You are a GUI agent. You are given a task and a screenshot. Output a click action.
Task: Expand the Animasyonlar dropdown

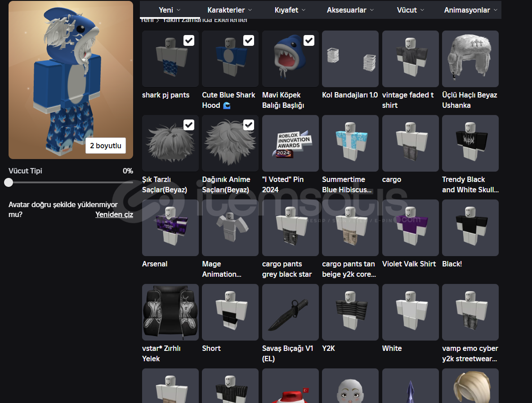(470, 10)
